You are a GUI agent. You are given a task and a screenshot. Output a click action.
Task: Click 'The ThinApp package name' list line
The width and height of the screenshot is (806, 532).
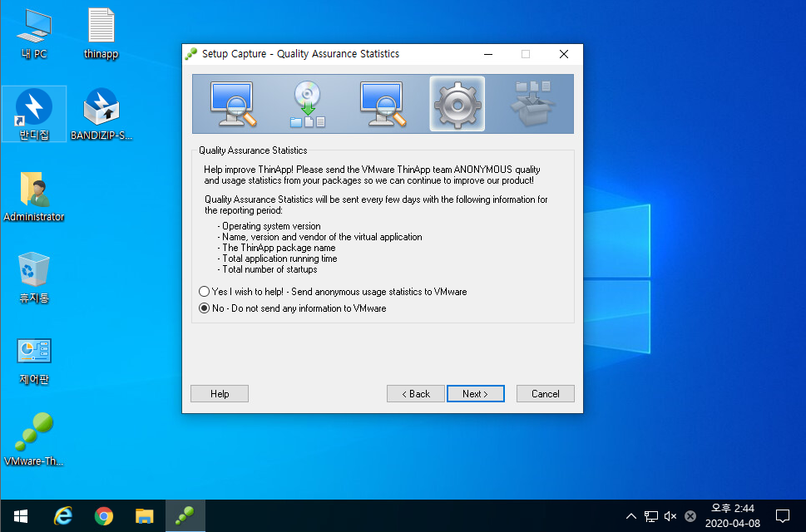276,248
